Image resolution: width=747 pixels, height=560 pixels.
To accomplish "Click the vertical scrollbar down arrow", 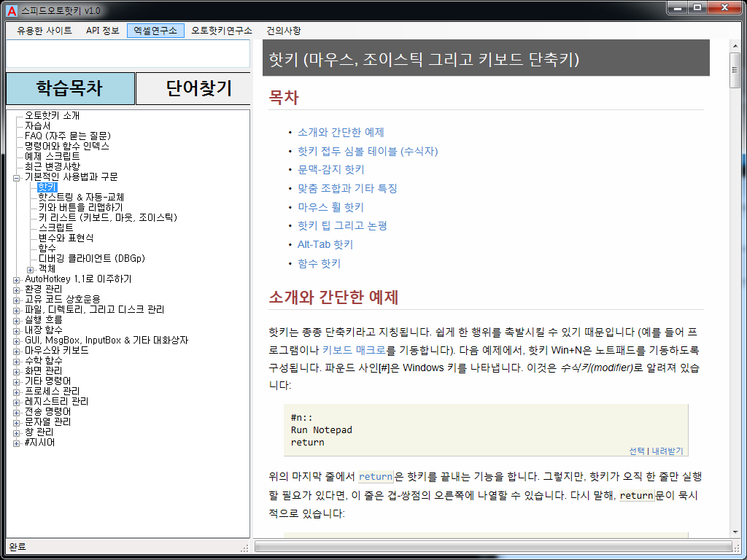I will (736, 532).
